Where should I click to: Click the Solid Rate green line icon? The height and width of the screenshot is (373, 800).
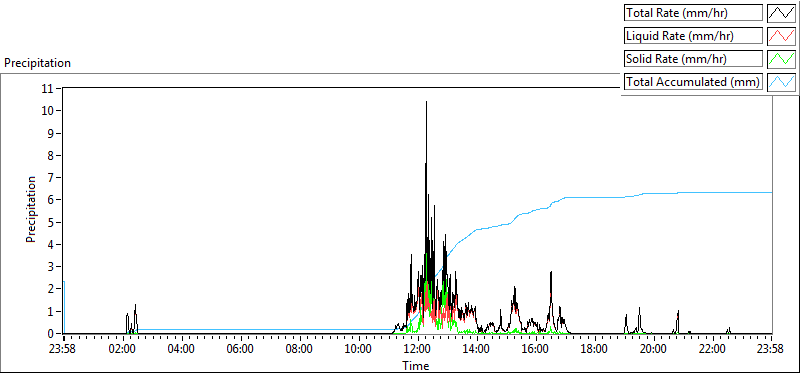pyautogui.click(x=782, y=59)
